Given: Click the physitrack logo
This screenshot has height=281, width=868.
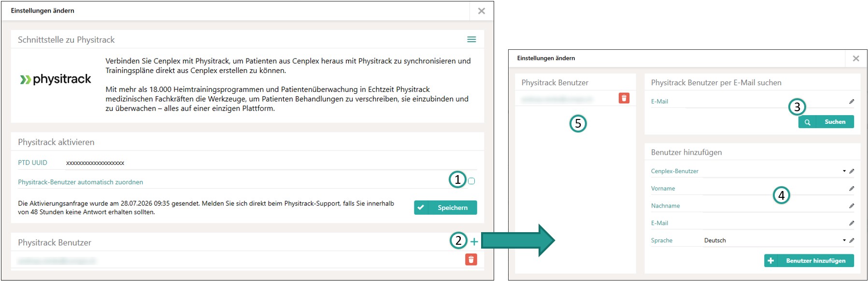Looking at the screenshot, I should [x=56, y=79].
